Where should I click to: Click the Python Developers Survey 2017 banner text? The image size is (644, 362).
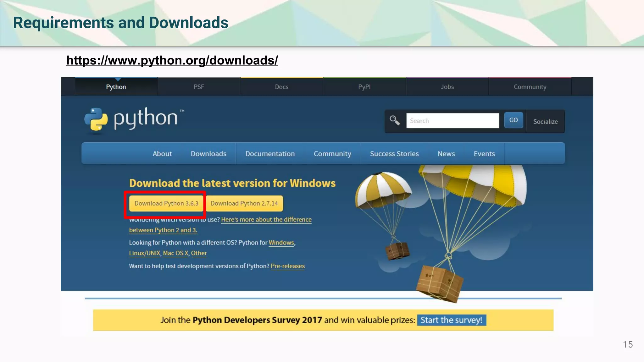[257, 320]
